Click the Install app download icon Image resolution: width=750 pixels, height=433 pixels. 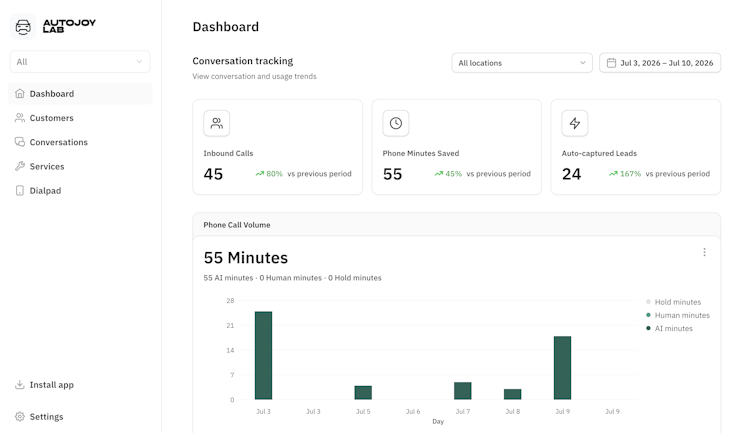(x=20, y=385)
